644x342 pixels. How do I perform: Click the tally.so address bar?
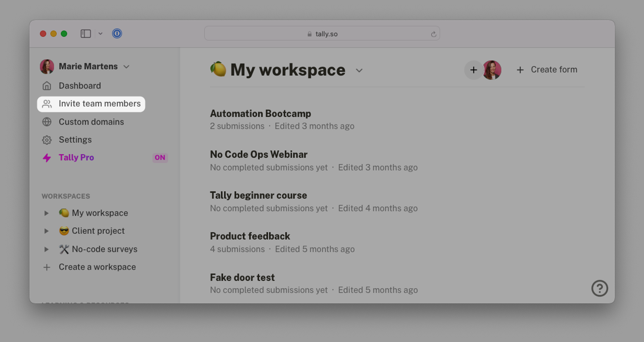pos(322,34)
